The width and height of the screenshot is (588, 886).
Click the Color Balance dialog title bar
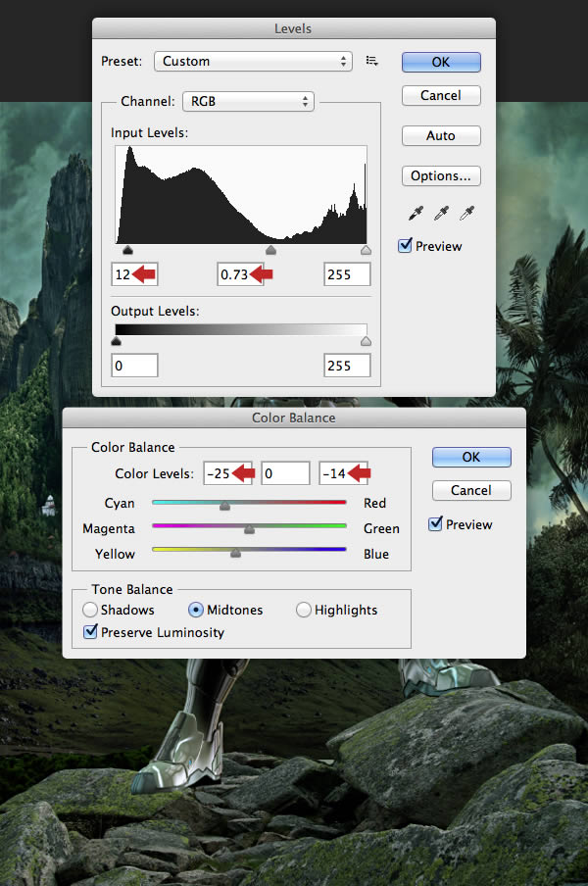coord(294,418)
